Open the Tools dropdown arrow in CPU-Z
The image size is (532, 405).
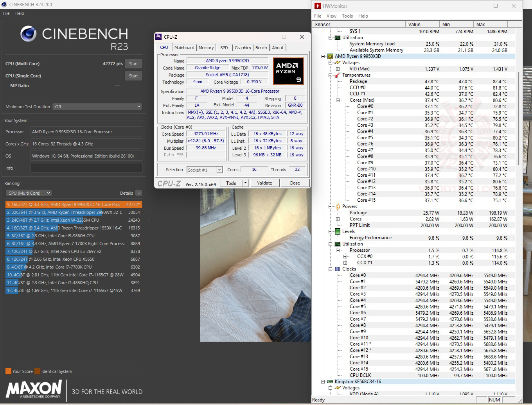click(x=245, y=183)
